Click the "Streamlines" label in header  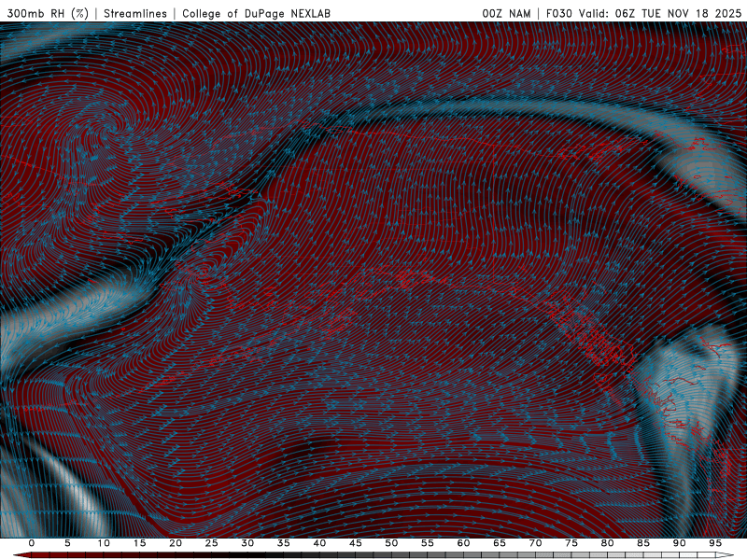(x=135, y=13)
